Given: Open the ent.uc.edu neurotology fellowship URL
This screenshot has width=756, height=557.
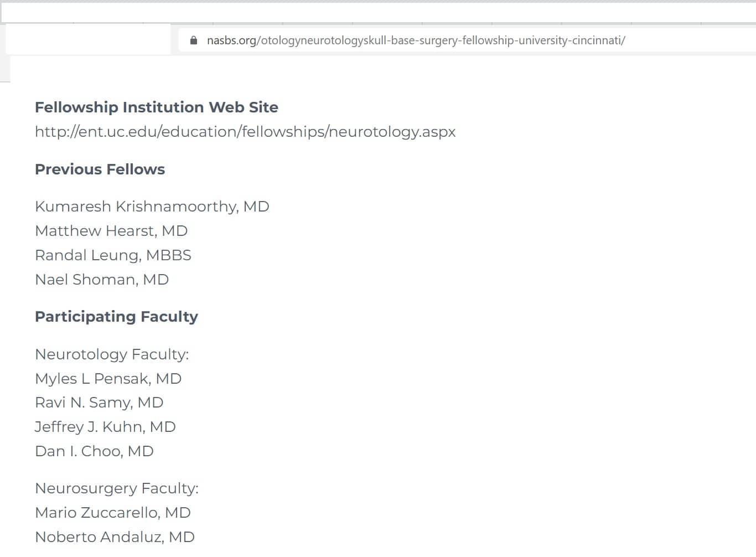Looking at the screenshot, I should pos(245,132).
